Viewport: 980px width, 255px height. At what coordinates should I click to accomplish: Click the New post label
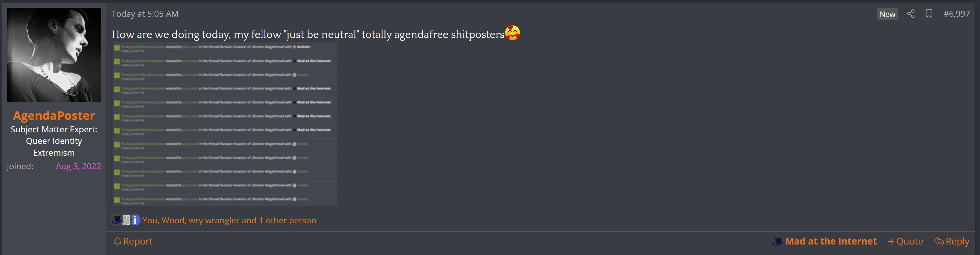click(887, 14)
